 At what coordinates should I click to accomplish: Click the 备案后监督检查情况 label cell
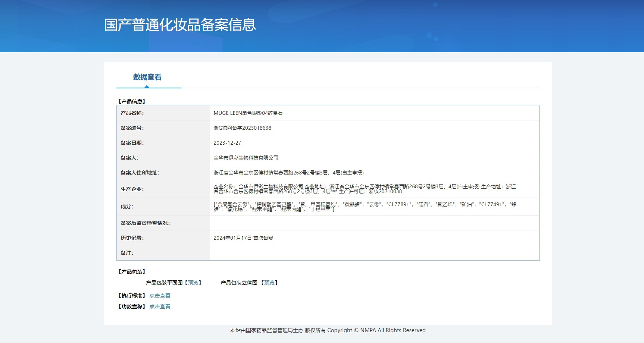pyautogui.click(x=163, y=223)
